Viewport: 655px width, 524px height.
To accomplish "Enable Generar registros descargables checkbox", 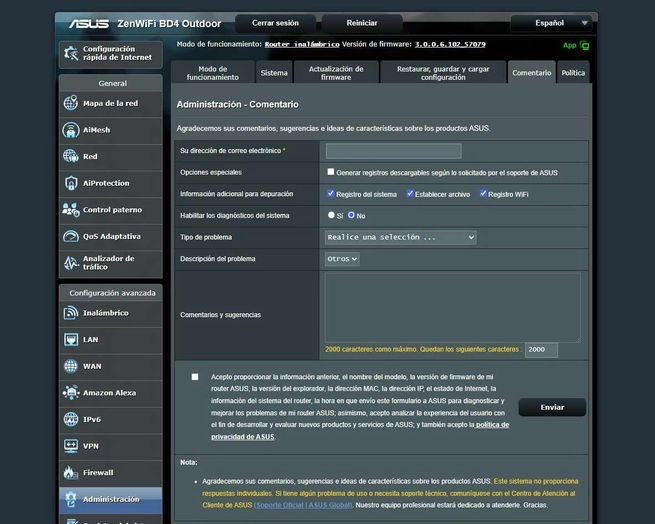I will coord(331,172).
